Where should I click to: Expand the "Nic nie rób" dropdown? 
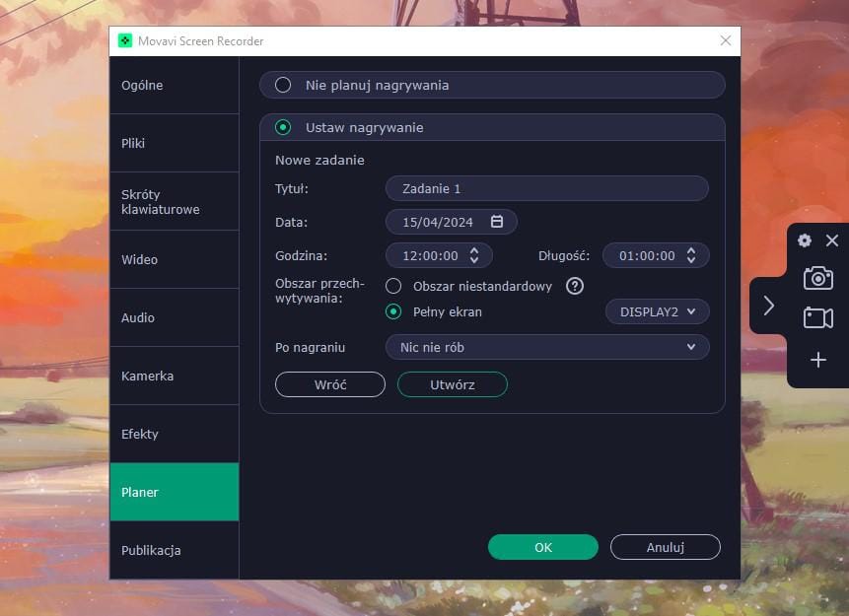pyautogui.click(x=546, y=347)
